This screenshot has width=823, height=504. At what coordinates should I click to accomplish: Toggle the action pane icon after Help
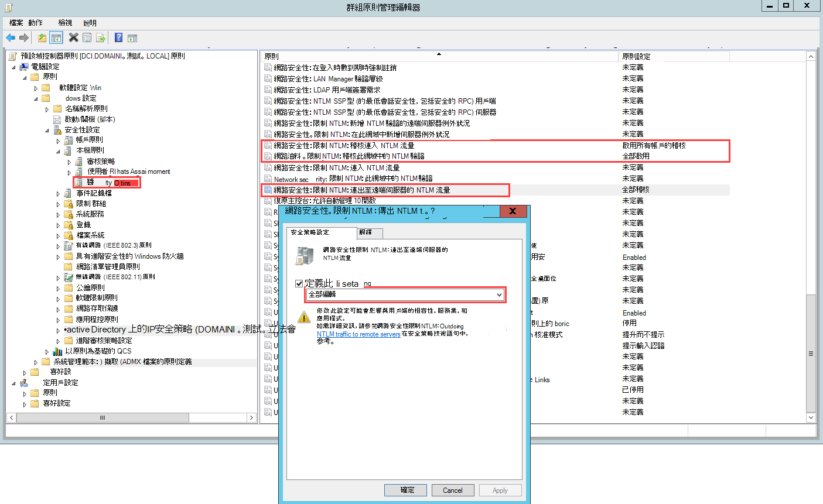click(x=132, y=38)
